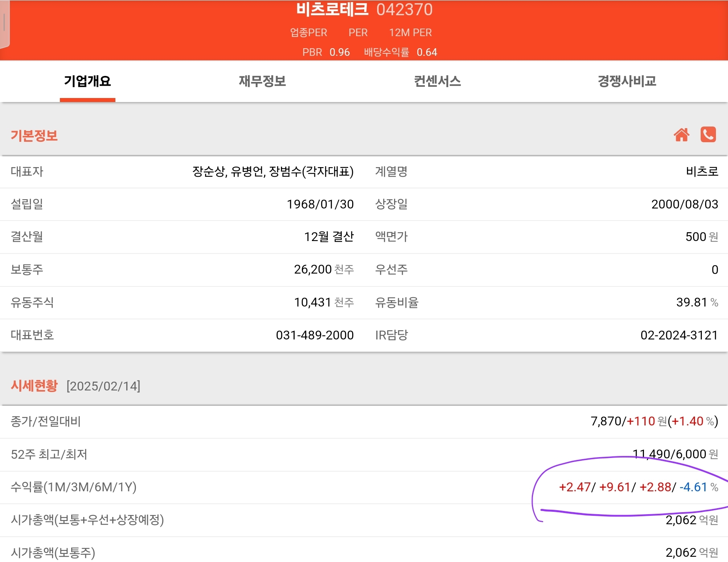The height and width of the screenshot is (562, 728).
Task: Go to the 경쟁사비교 tab
Action: [627, 82]
